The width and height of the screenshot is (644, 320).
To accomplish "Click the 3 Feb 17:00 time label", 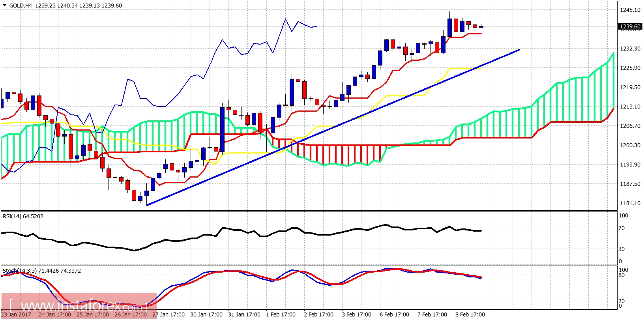I will pos(357,314).
